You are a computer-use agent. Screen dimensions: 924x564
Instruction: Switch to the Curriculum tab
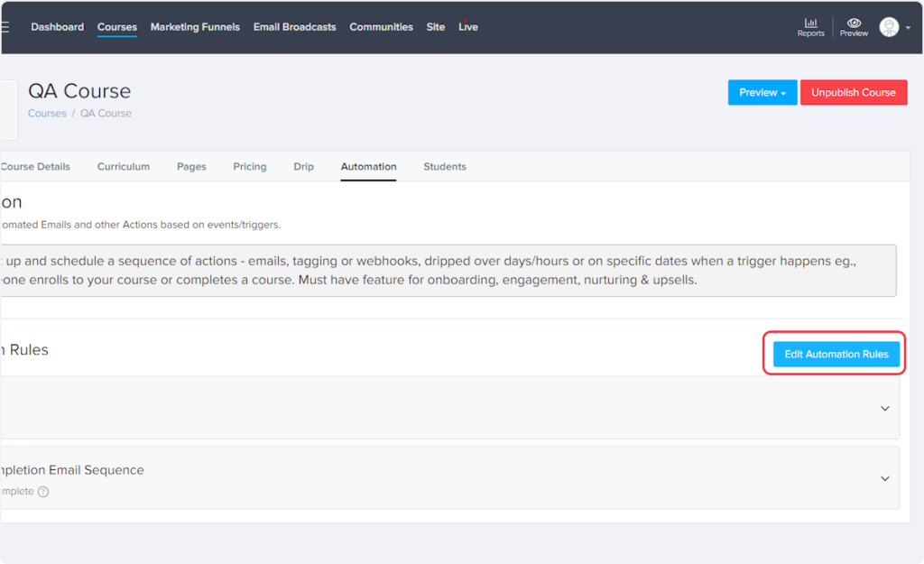(124, 166)
